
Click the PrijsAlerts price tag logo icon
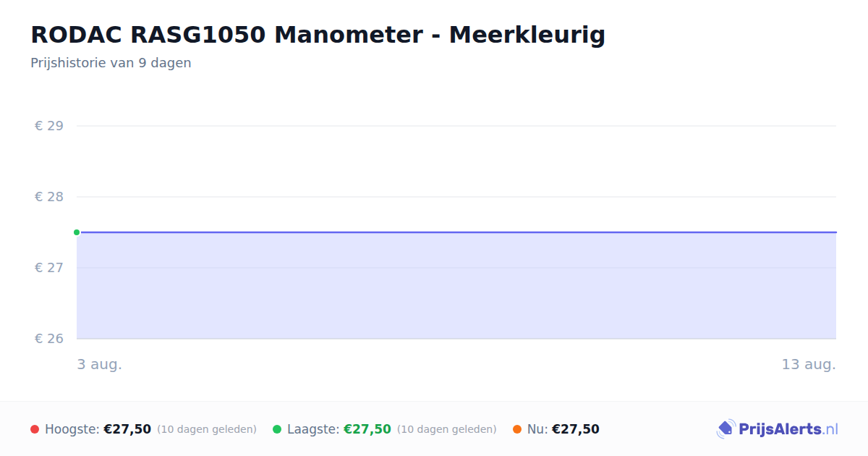coord(726,429)
